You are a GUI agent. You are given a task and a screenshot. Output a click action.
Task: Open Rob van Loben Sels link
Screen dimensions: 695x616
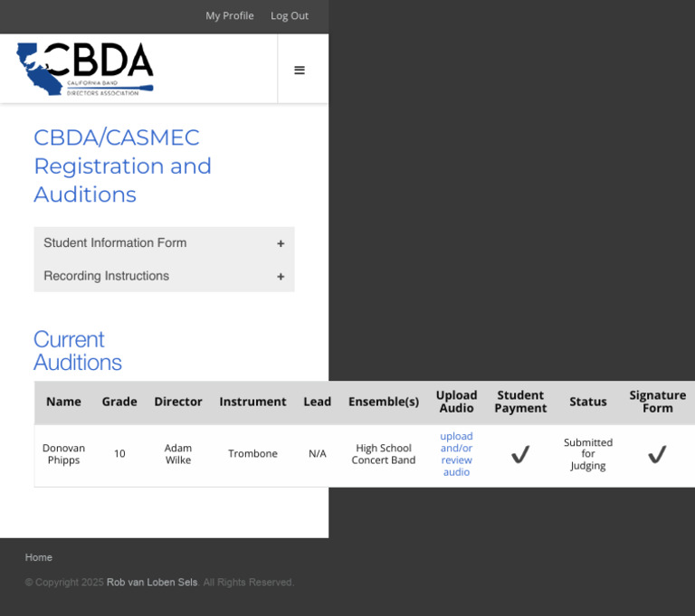coord(152,583)
